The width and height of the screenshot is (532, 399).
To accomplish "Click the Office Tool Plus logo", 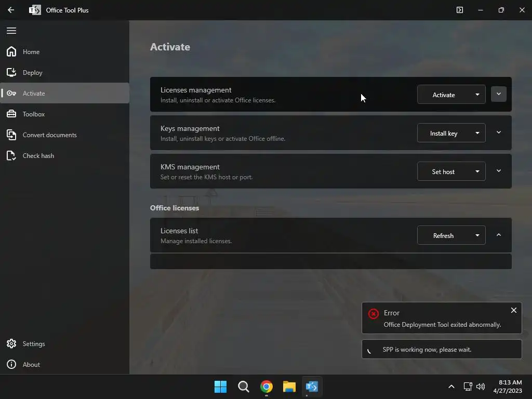I will point(35,10).
